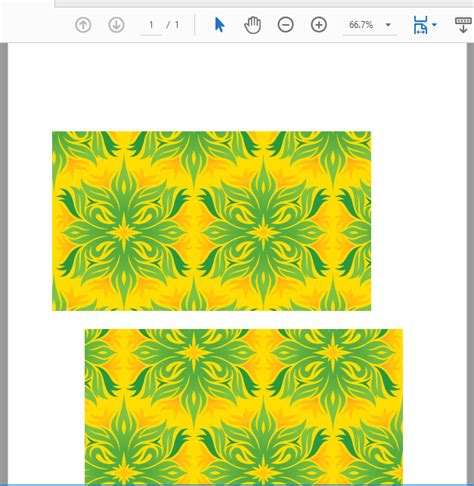Click the scrolling mode keyboard-arrow icon
This screenshot has width=474, height=486.
tap(463, 25)
